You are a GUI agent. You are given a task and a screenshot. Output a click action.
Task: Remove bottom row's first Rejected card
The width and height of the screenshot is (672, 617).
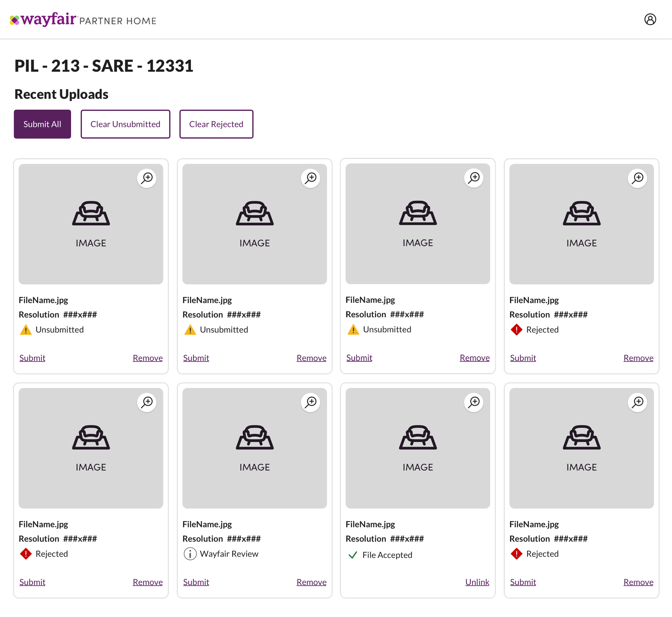(148, 582)
